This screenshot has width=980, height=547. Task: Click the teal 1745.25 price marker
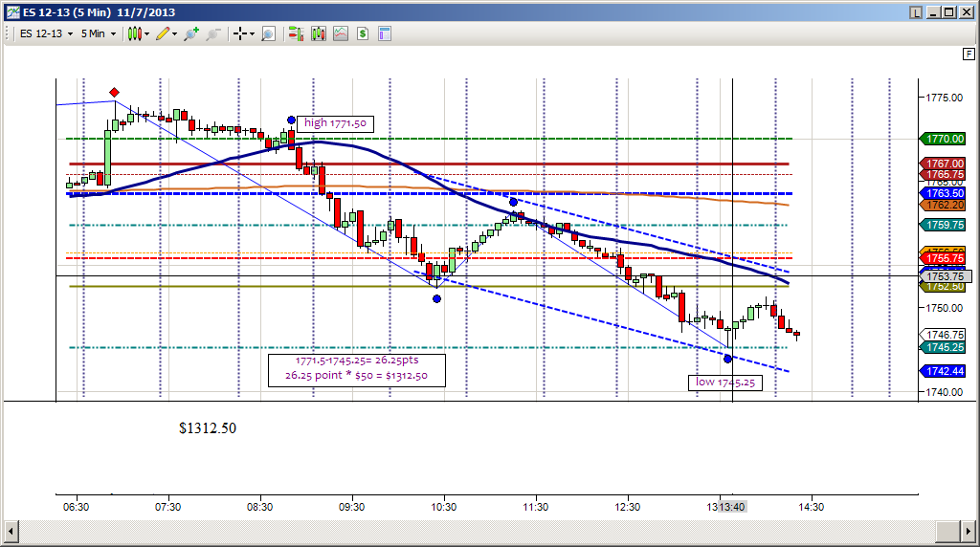tap(943, 347)
